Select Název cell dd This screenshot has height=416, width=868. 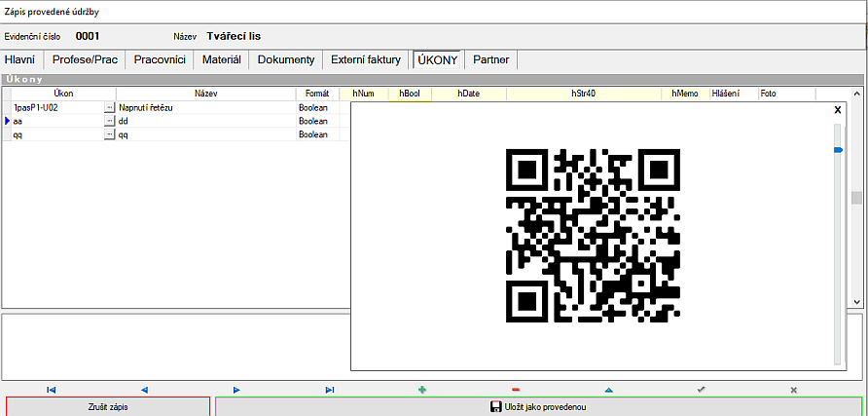point(206,121)
